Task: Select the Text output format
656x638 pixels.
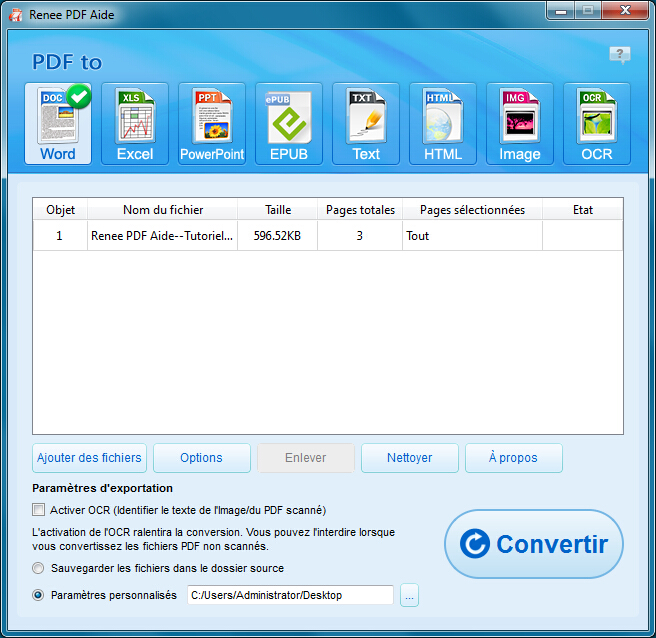Action: [366, 123]
